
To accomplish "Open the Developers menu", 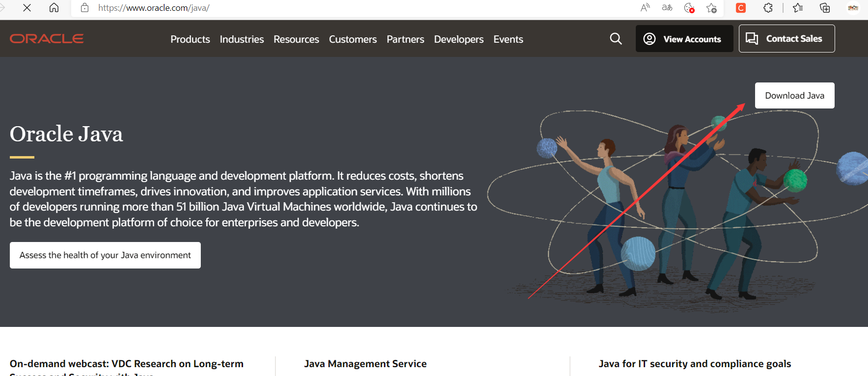I will click(x=459, y=39).
